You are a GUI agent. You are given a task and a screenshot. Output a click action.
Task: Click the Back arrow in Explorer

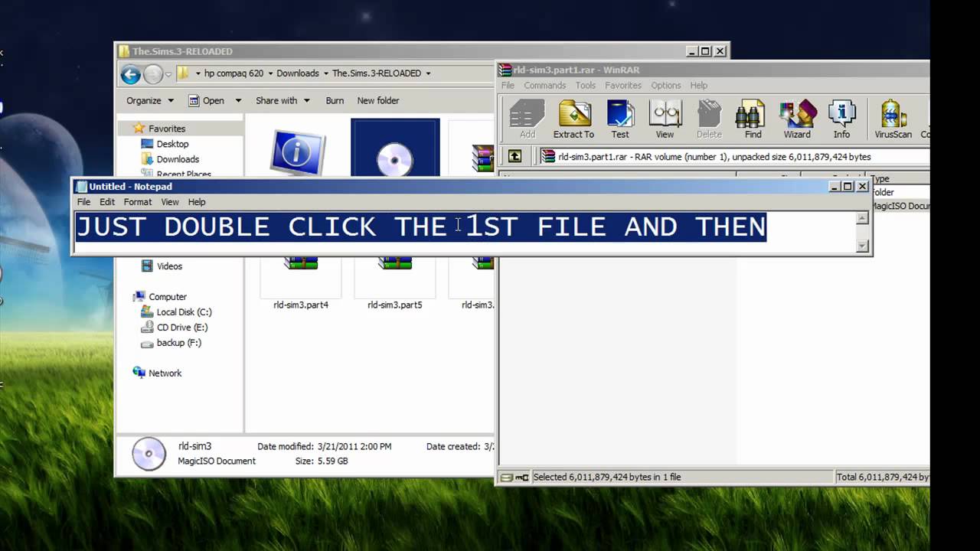[x=131, y=74]
